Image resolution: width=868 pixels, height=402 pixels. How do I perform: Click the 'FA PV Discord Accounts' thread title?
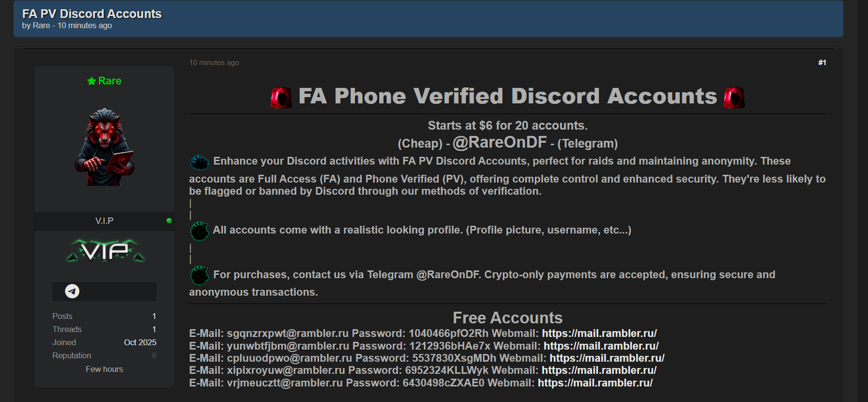point(92,14)
